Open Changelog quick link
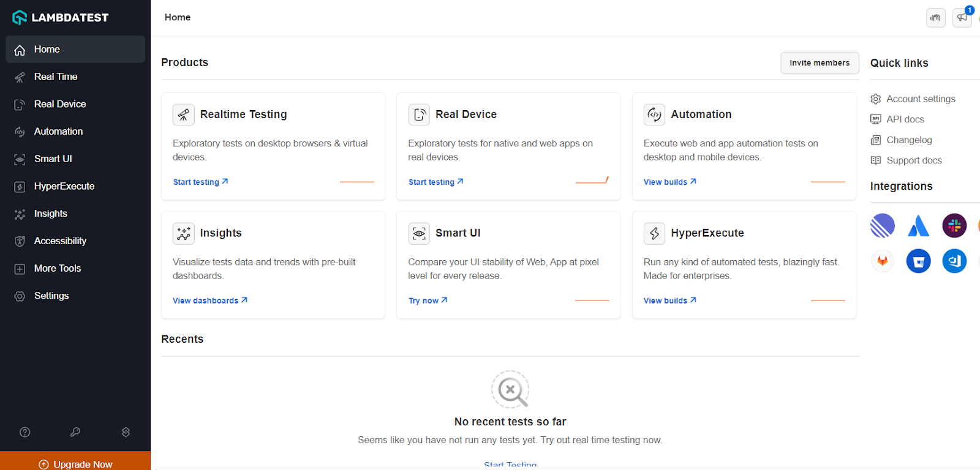 (x=902, y=140)
